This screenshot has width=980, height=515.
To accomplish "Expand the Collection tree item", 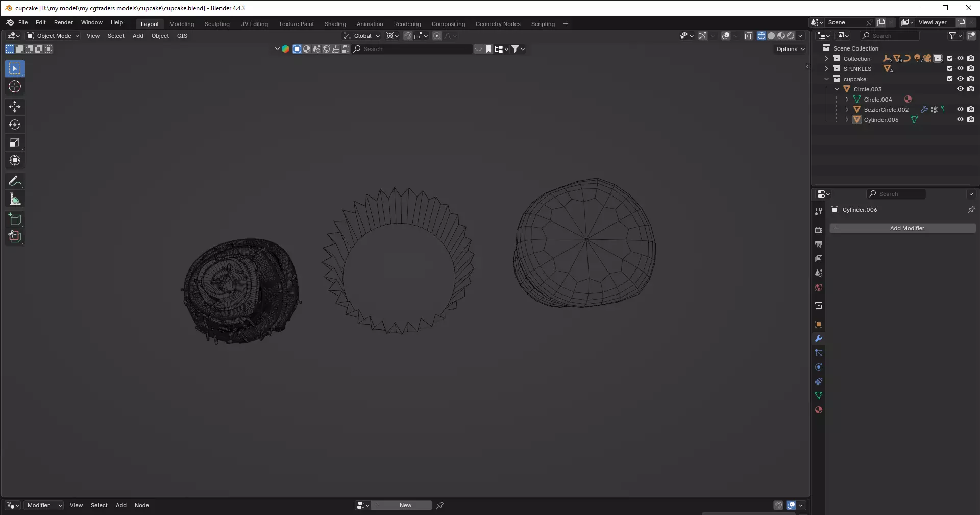I will click(x=826, y=59).
